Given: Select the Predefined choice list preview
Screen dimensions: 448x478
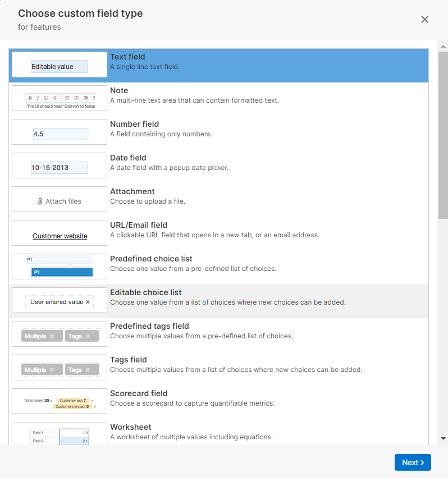Looking at the screenshot, I should 60,267.
